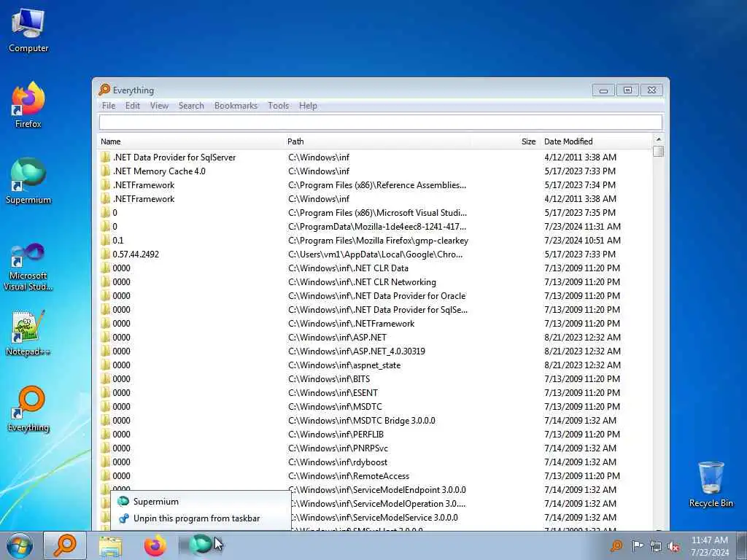Click the Supermium taskbar icon

tap(200, 545)
